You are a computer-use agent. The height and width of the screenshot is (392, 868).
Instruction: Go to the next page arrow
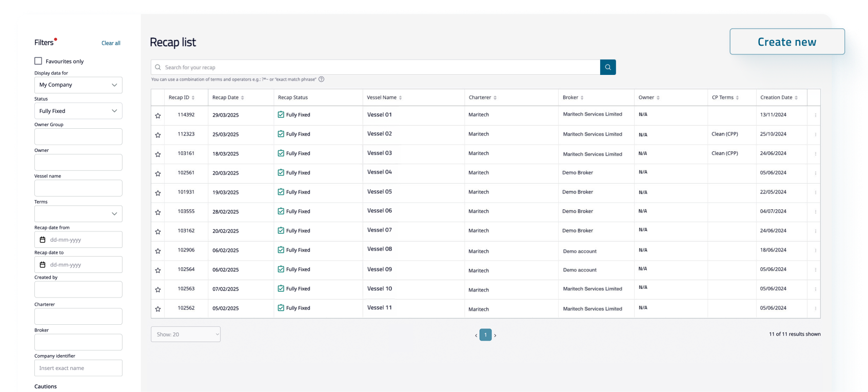[x=495, y=336]
